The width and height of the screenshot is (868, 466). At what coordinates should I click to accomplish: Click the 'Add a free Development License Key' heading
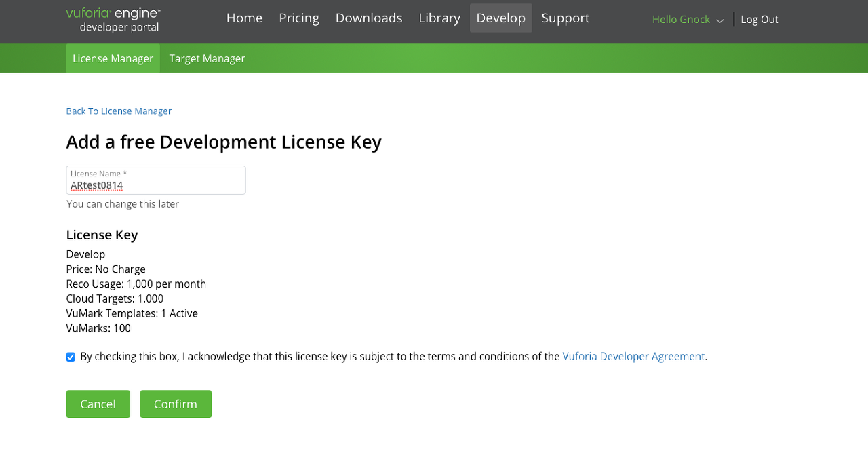pos(224,142)
